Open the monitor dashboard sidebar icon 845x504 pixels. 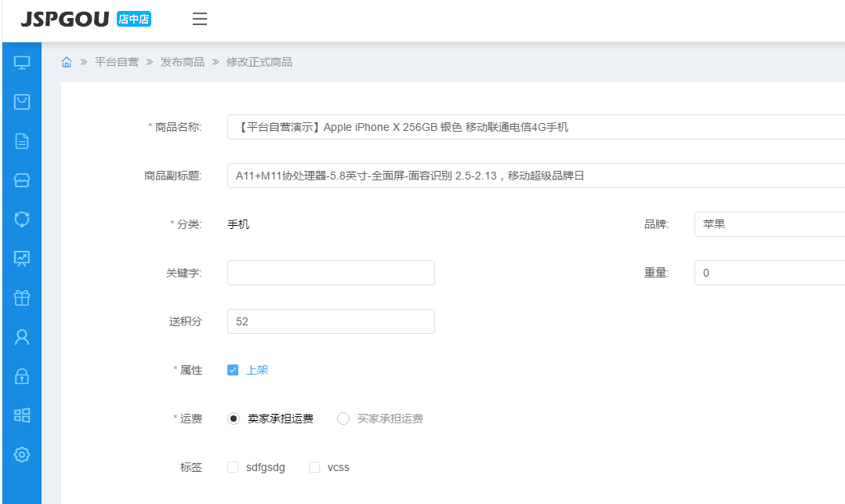coord(22,63)
